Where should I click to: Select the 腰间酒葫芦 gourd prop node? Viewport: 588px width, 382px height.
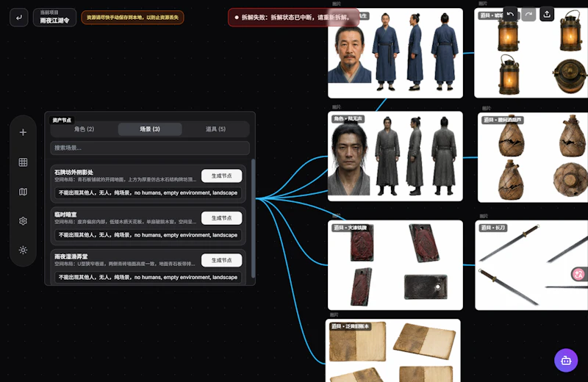(533, 157)
